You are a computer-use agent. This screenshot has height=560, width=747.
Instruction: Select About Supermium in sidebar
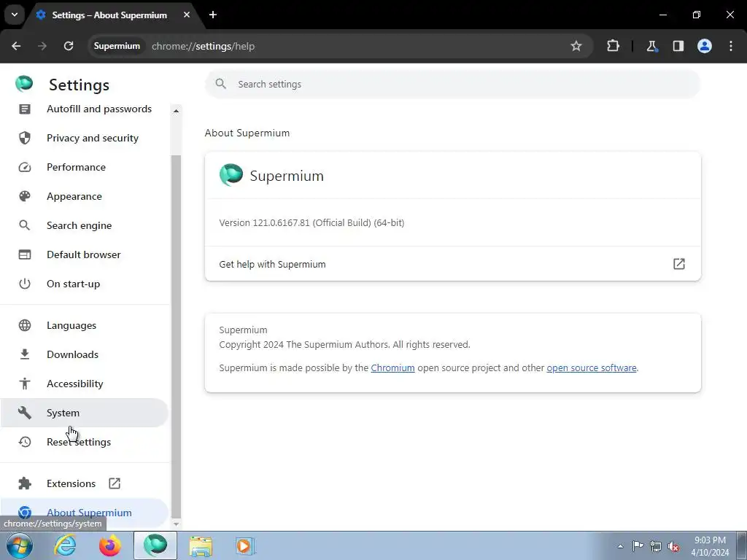pyautogui.click(x=85, y=513)
